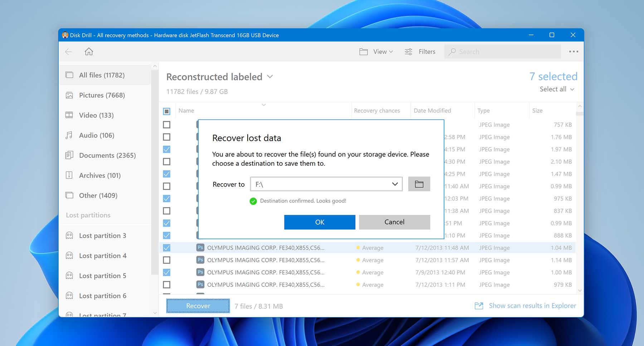Screen dimensions: 644x346
Task: Browse for destination folder icon button
Action: click(419, 184)
